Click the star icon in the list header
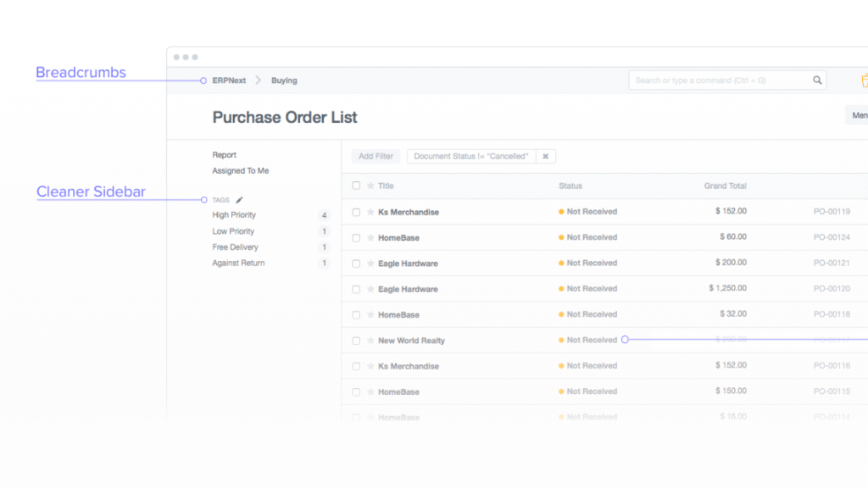868x488 pixels. 370,186
